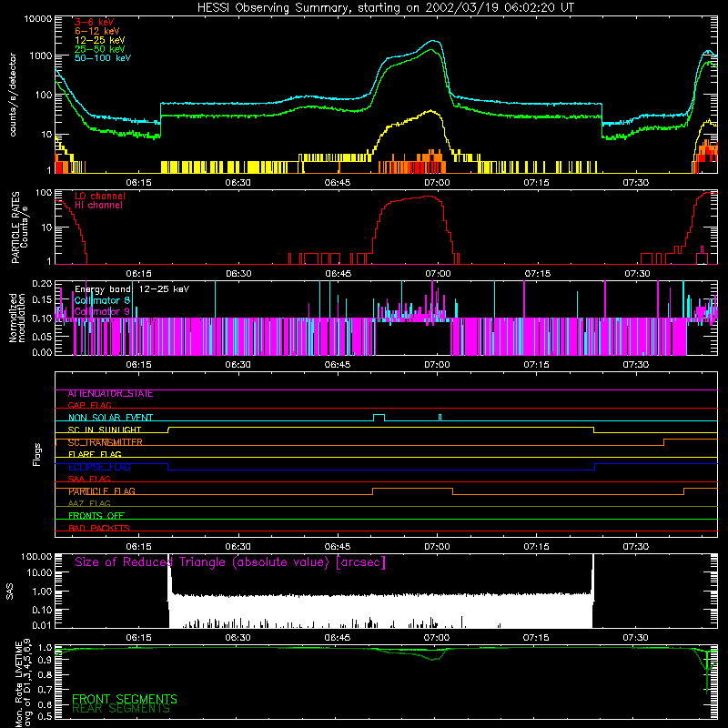Click the AAZ_FLAG label
This screenshot has width=728, height=728.
point(89,504)
